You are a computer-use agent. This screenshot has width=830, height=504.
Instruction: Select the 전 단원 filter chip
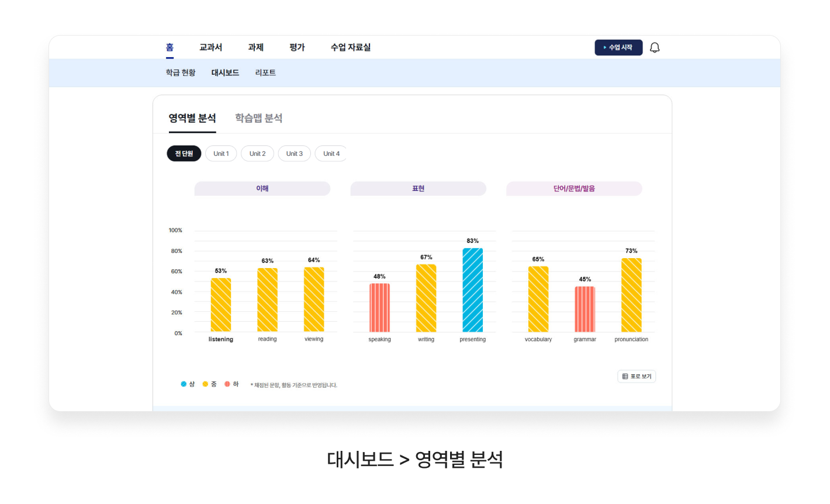pyautogui.click(x=184, y=154)
